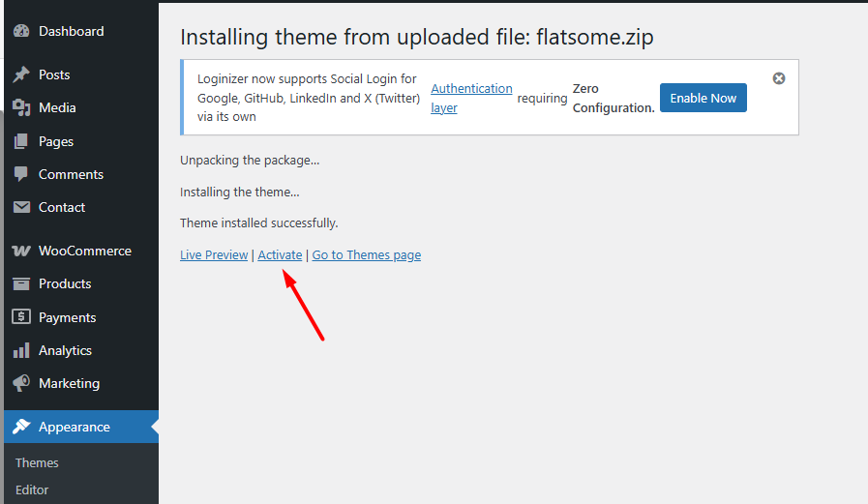Activate the installed Flatsome theme
The height and width of the screenshot is (504, 868).
pyautogui.click(x=280, y=255)
